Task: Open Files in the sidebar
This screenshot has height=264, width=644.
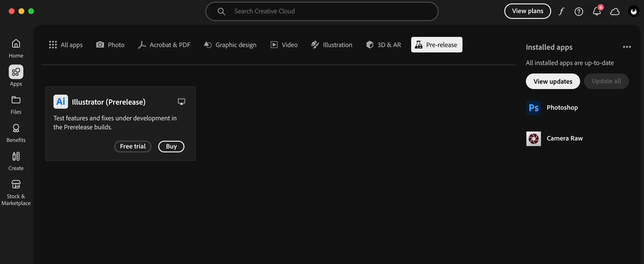Action: tap(16, 105)
